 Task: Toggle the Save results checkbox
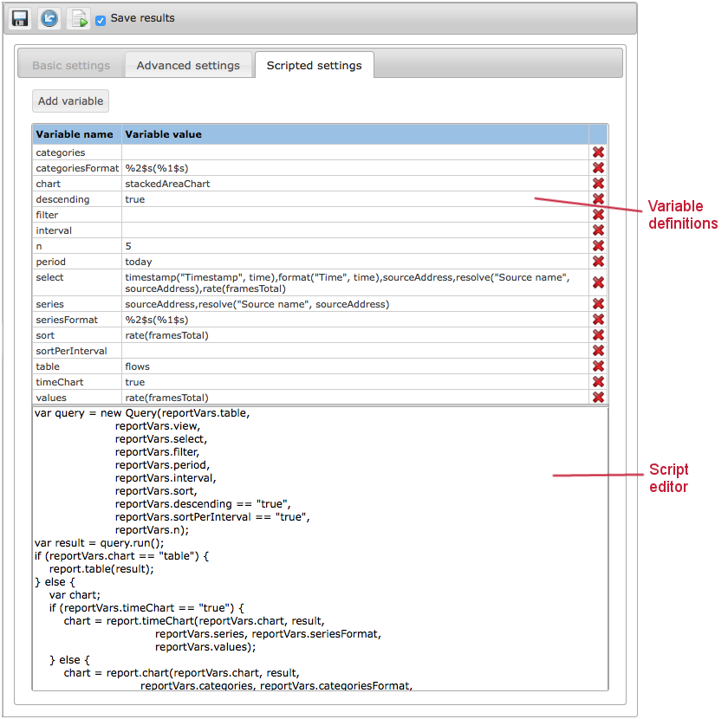click(x=101, y=21)
